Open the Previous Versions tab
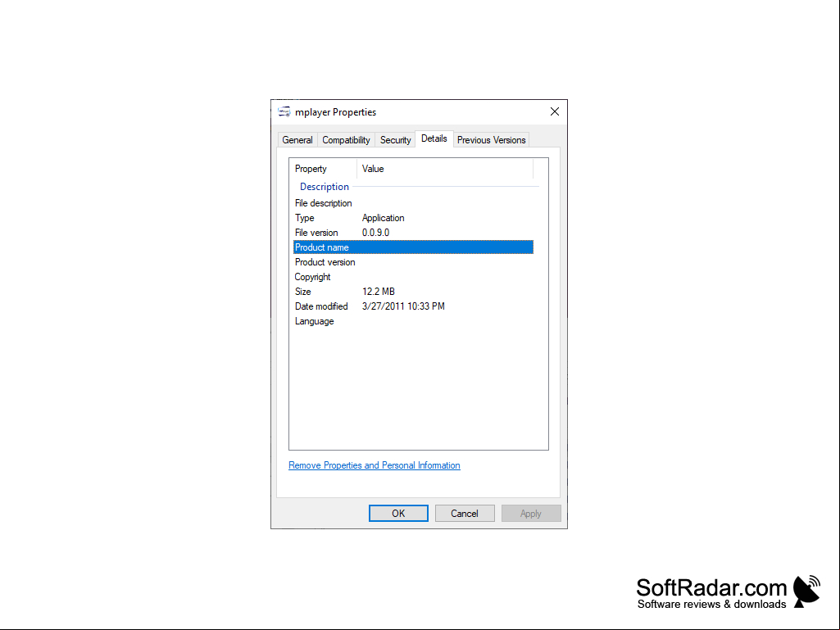 point(491,140)
